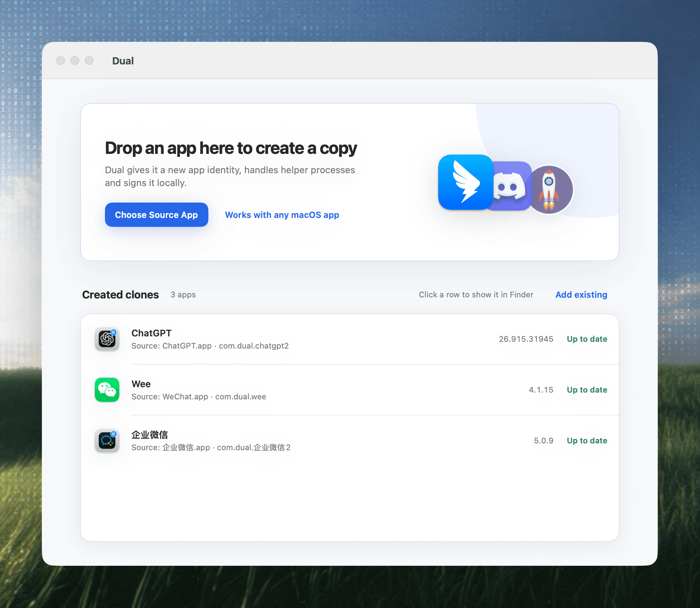Click the blue DingTalk wing icon
Viewport: 700px width, 608px height.
coord(466,182)
